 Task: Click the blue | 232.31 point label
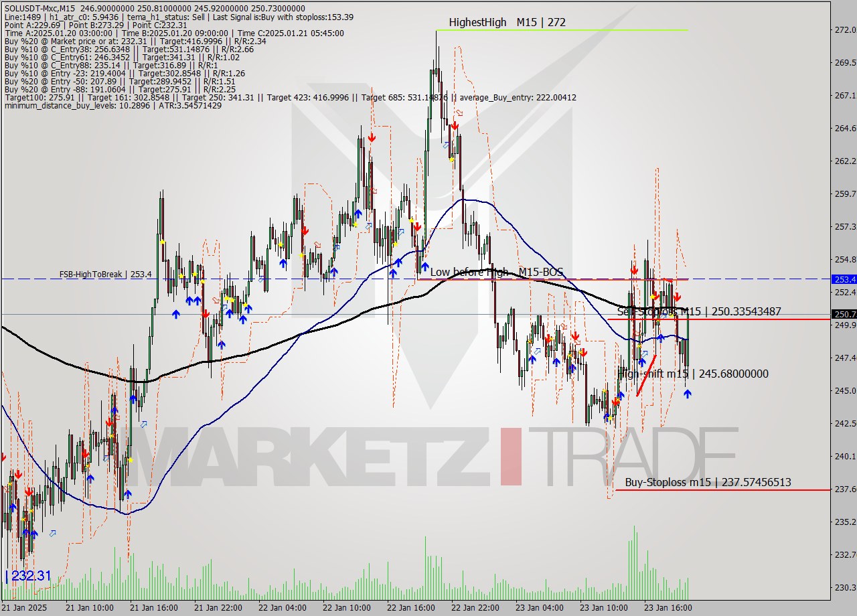28,576
